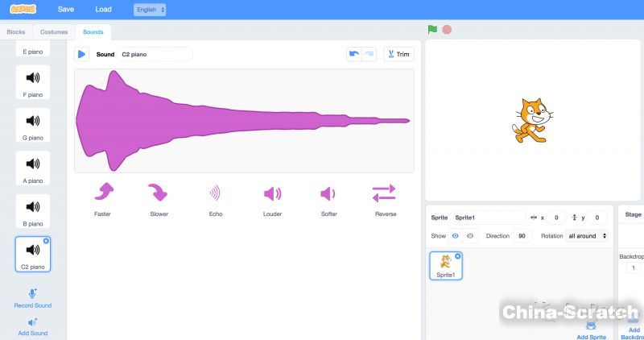Add Echo effect to the sound
644x340 pixels.
click(x=215, y=193)
